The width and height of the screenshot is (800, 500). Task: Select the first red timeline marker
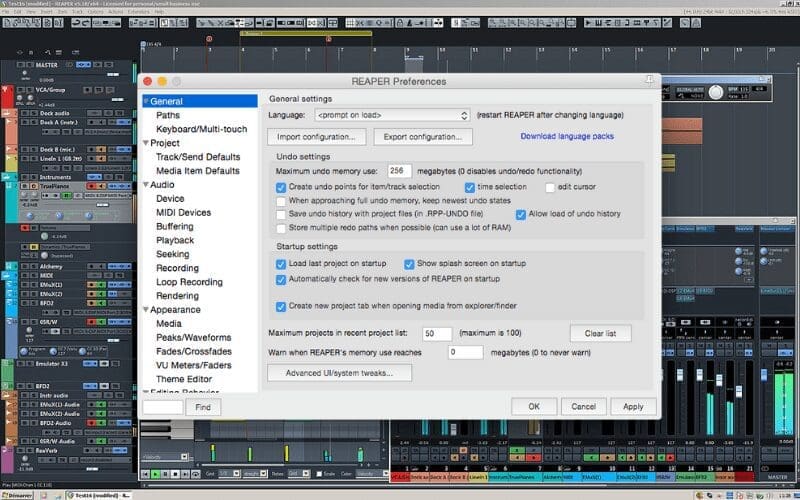(209, 39)
